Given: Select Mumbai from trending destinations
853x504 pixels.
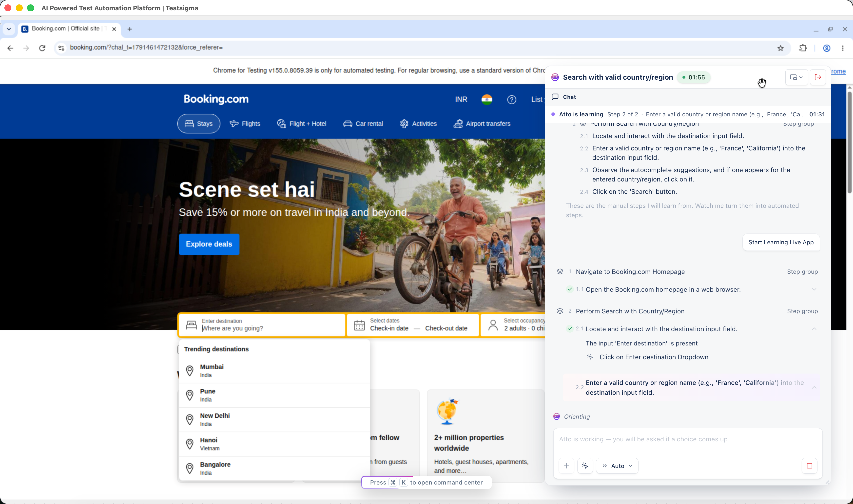Looking at the screenshot, I should [x=274, y=371].
